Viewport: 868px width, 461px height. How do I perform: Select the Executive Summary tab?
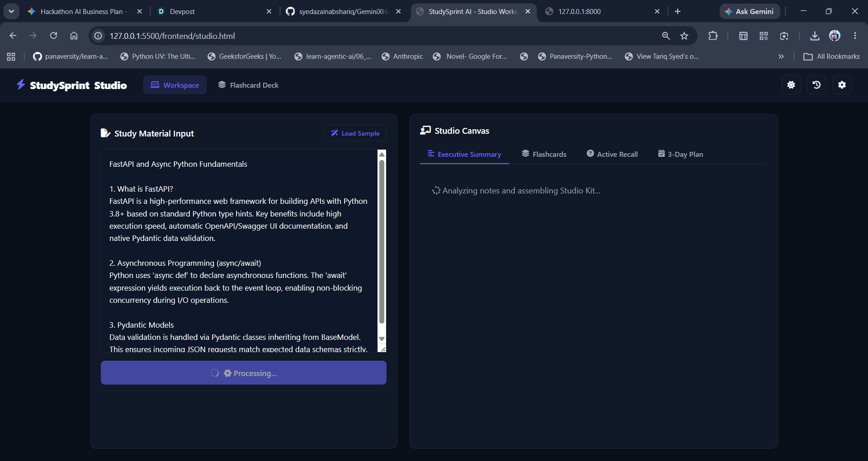(x=464, y=154)
